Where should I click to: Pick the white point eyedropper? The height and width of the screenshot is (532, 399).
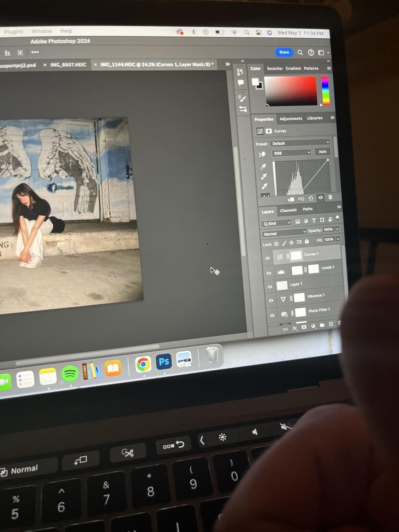[264, 186]
